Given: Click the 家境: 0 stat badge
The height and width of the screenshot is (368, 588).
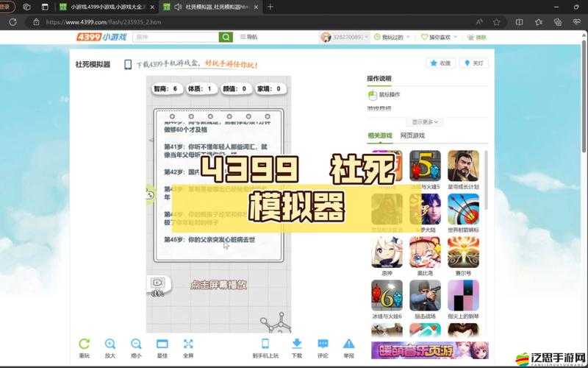Looking at the screenshot, I should click(270, 88).
